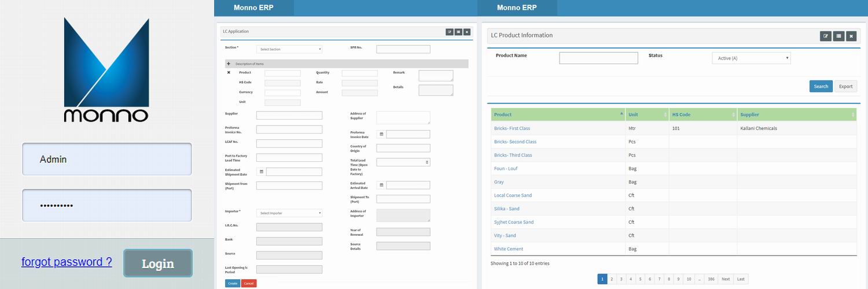Click the Quantity input field
Viewport: 868px width, 289px height.
[360, 73]
